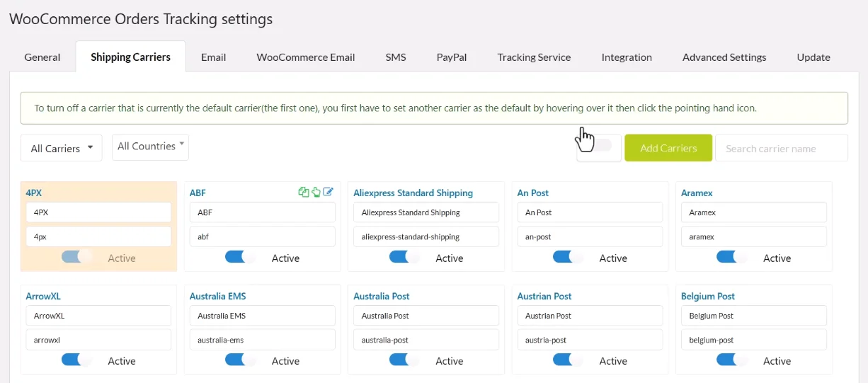Toggle the Aramex Active switch
The width and height of the screenshot is (868, 383).
pyautogui.click(x=732, y=258)
